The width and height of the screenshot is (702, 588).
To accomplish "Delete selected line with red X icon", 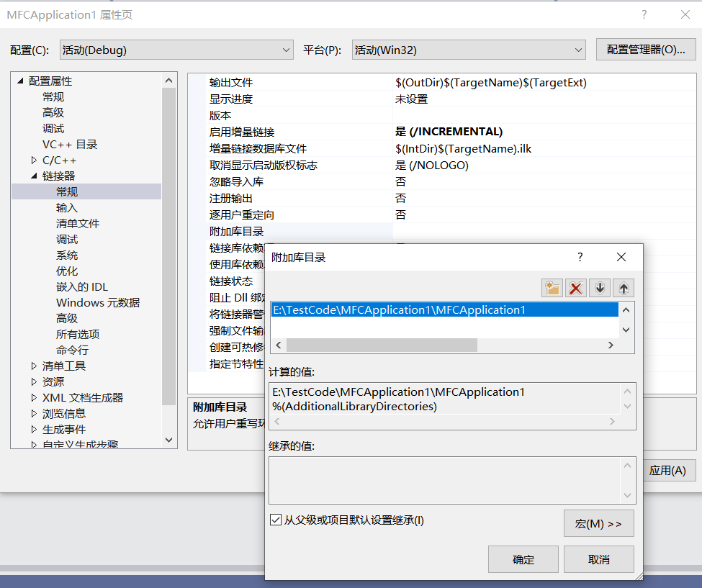I will 576,288.
